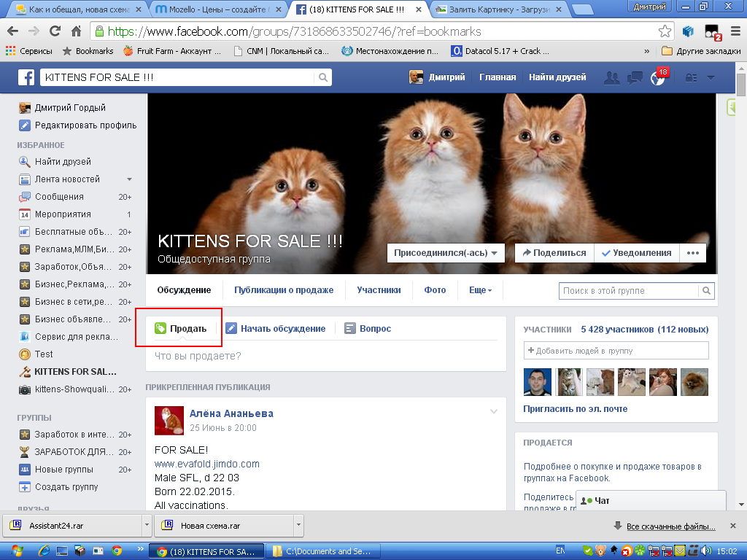Open the three-dots more button on the cover
Image resolution: width=747 pixels, height=560 pixels.
[693, 253]
